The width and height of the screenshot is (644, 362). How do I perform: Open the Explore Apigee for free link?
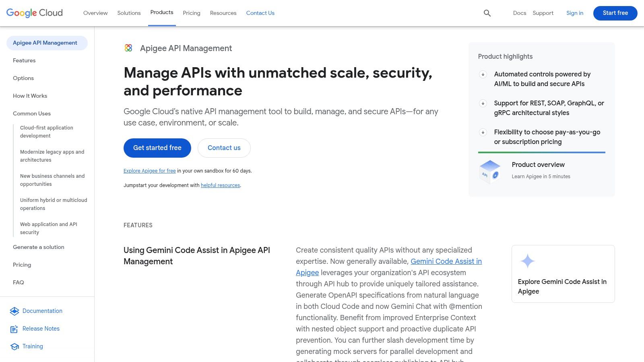click(x=150, y=171)
